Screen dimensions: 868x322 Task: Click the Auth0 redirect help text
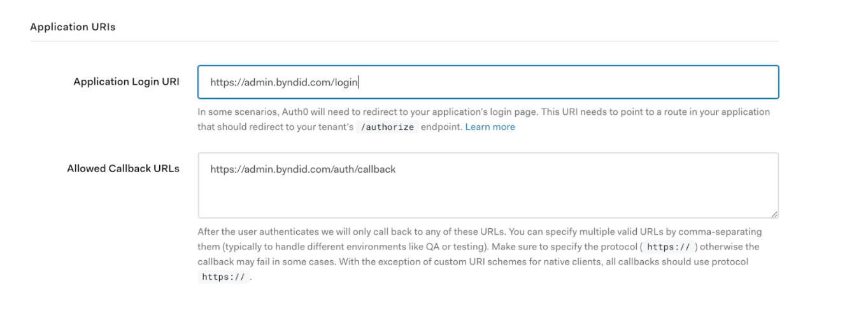[484, 119]
